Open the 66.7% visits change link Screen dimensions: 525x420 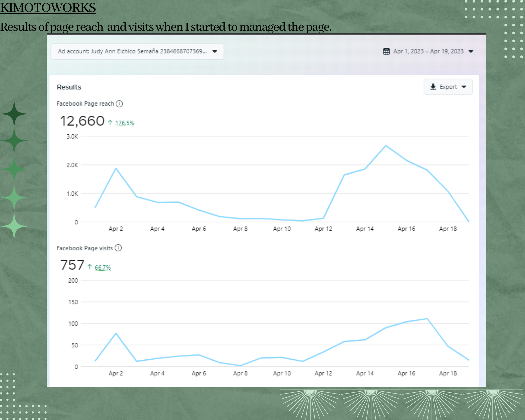[103, 267]
